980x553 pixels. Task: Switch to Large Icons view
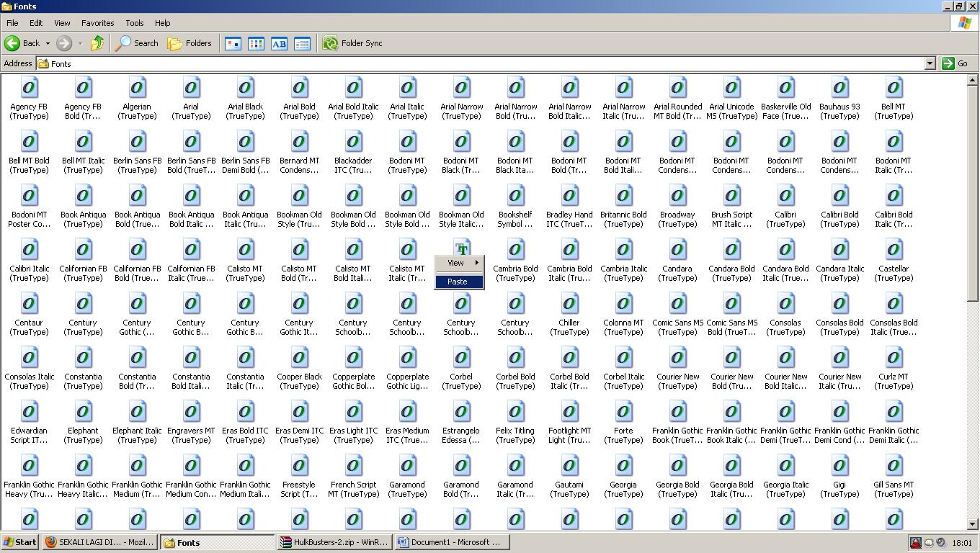point(233,44)
